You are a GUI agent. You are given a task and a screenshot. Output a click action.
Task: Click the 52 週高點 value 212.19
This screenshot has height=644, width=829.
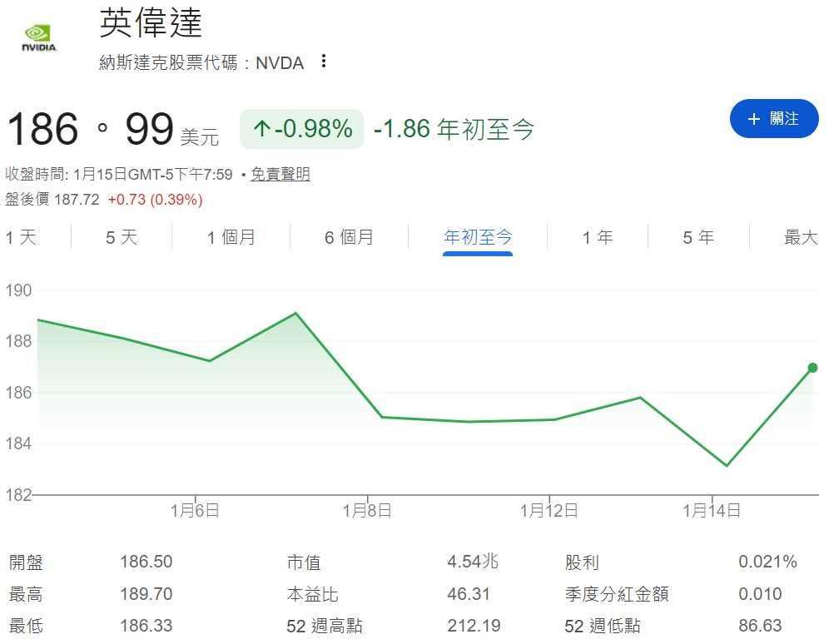[x=474, y=624]
